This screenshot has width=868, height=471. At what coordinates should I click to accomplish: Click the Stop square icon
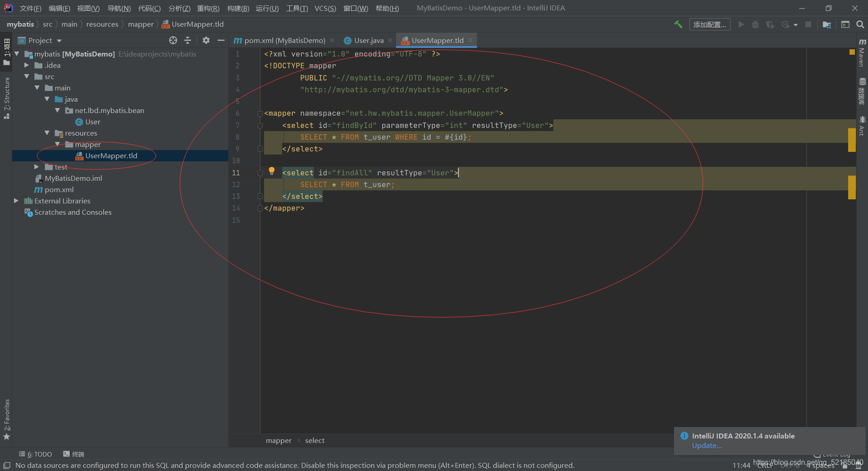point(808,24)
